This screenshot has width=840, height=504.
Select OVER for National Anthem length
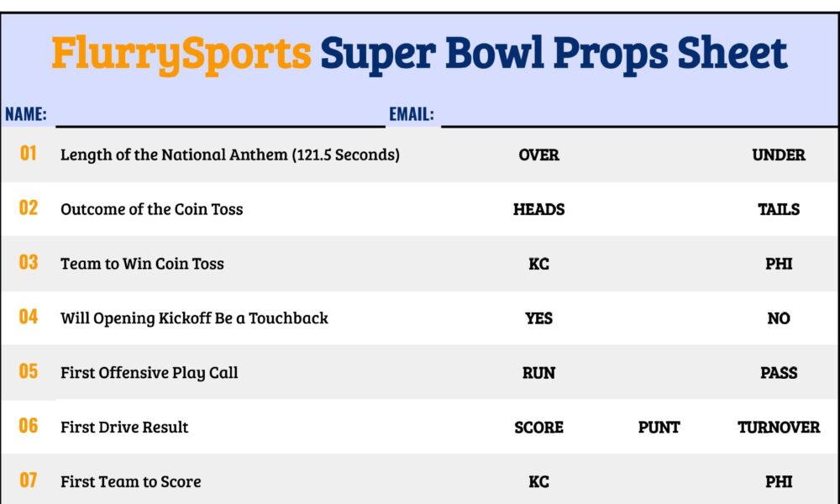pyautogui.click(x=538, y=155)
